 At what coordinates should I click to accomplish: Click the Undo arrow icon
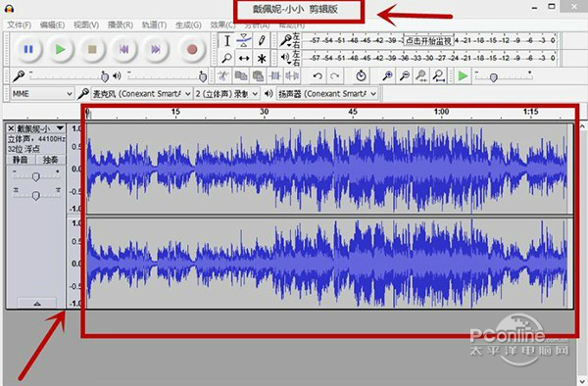pos(318,76)
